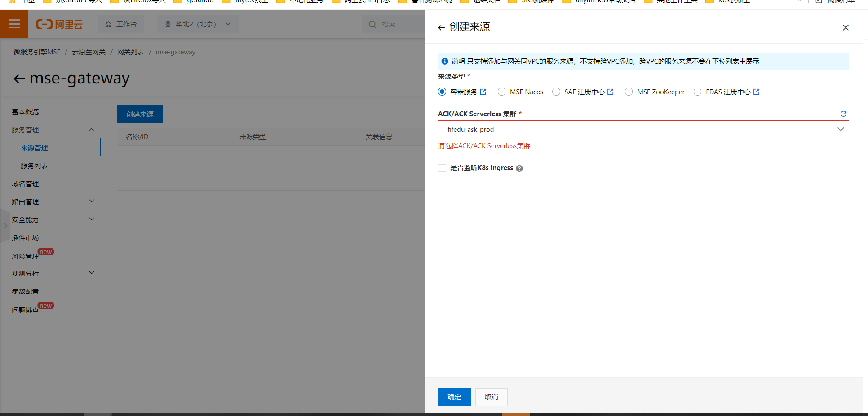The image size is (868, 416).
Task: Select MSE ZooKeeper source type
Action: (x=629, y=92)
